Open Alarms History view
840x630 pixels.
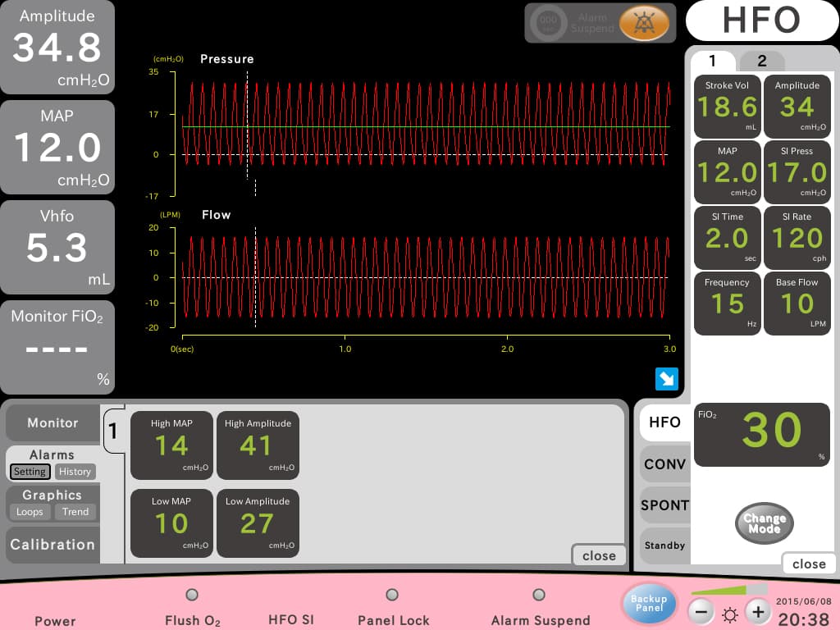coord(75,472)
